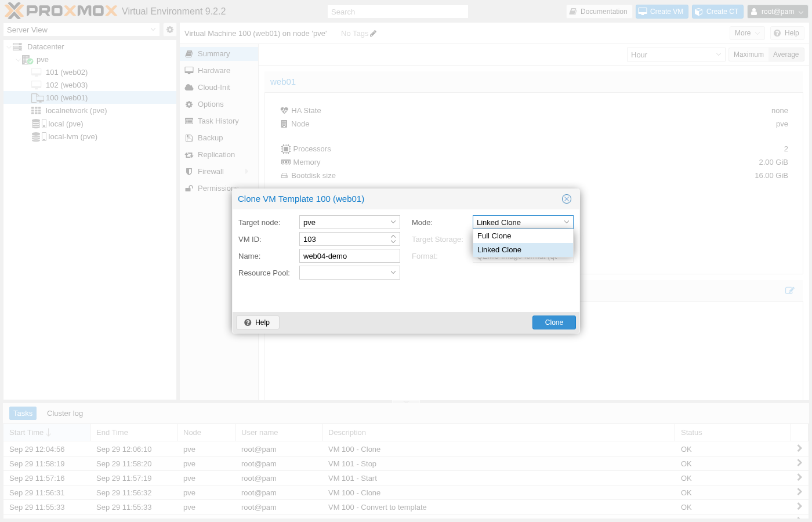Click 'VM 100 - Convert to template' task row
812x522 pixels.
click(406, 507)
